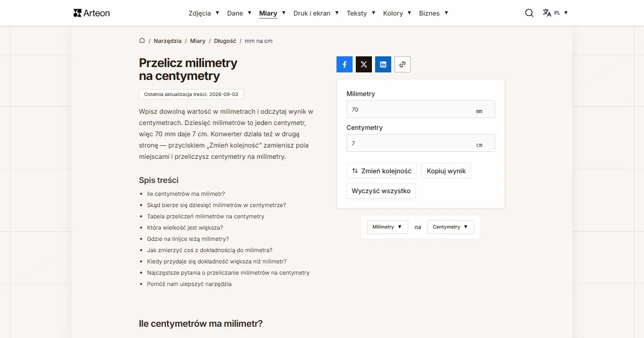Click the Centymetry input field

pyautogui.click(x=421, y=143)
